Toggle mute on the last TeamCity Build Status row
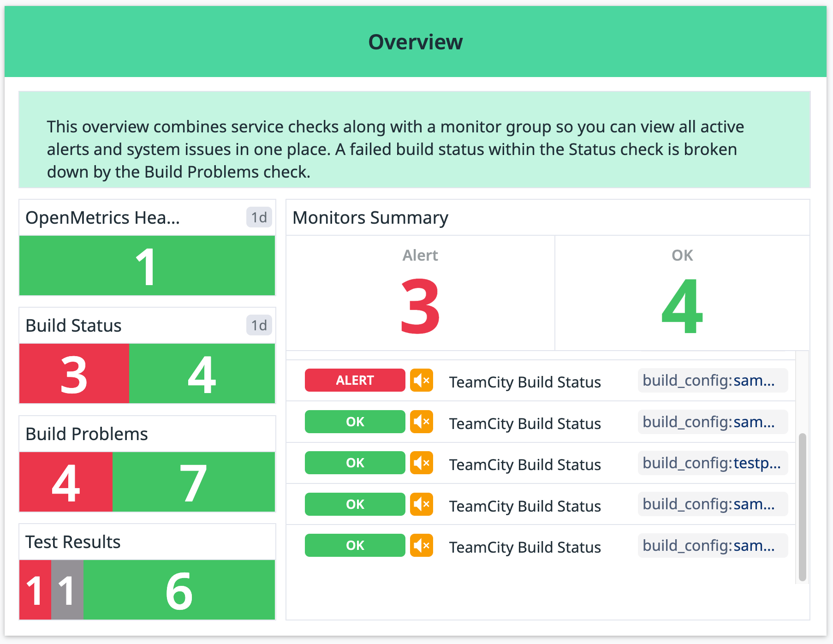Image resolution: width=833 pixels, height=644 pixels. click(x=421, y=545)
